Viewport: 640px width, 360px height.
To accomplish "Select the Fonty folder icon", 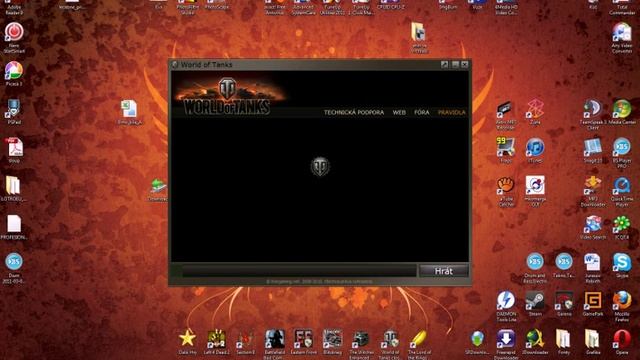I will [564, 339].
